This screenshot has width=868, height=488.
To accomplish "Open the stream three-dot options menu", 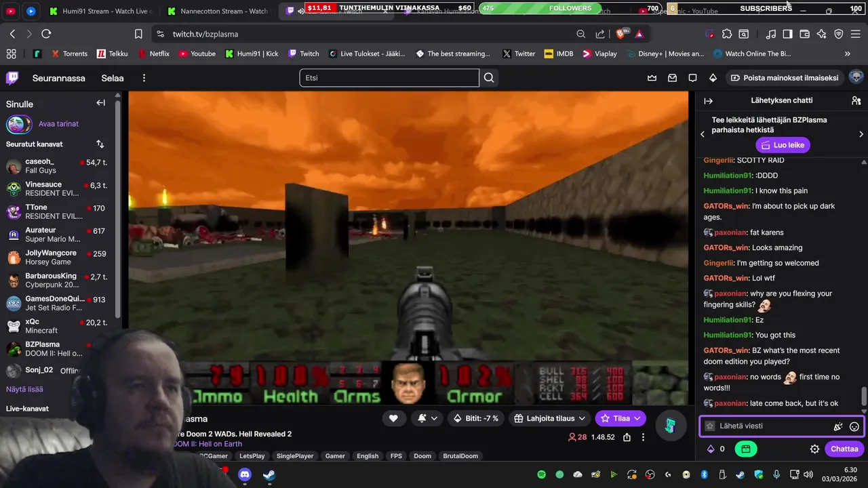I will (x=643, y=437).
